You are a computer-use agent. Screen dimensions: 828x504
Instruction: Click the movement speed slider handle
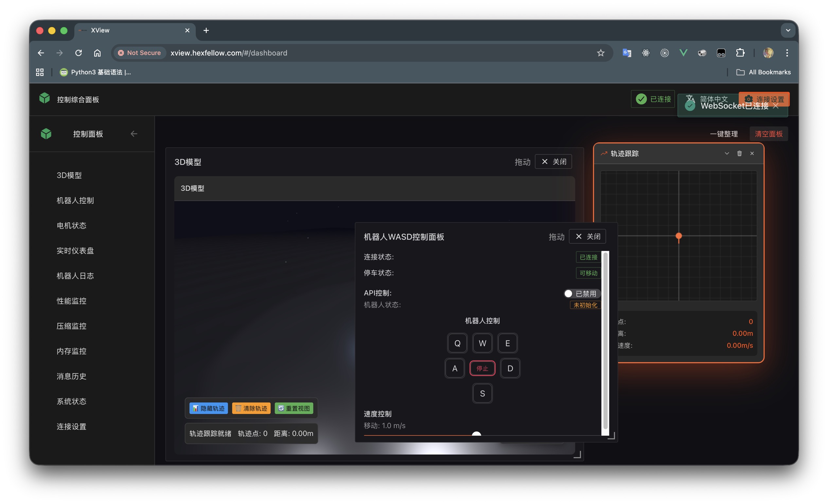[x=476, y=434]
